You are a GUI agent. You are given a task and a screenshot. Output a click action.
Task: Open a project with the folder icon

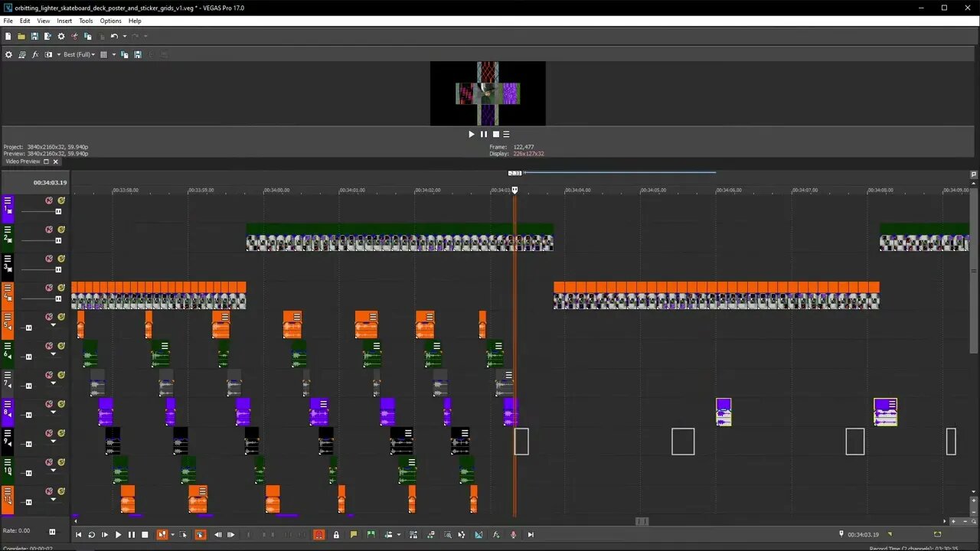point(21,36)
